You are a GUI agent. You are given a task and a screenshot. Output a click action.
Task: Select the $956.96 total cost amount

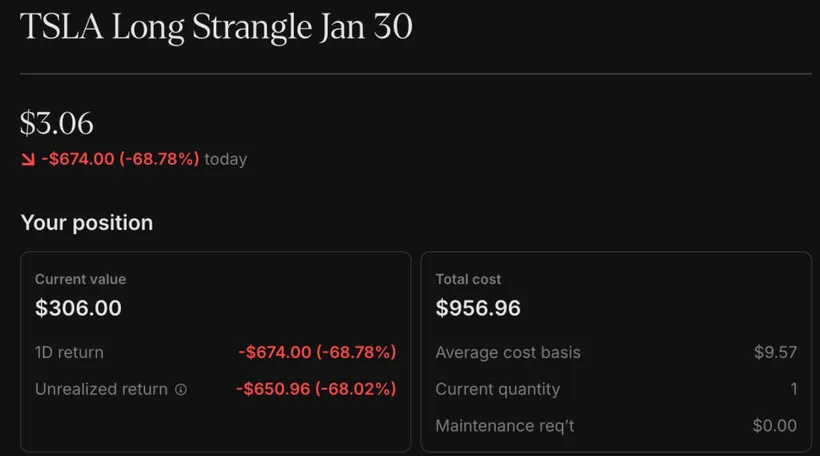[478, 308]
